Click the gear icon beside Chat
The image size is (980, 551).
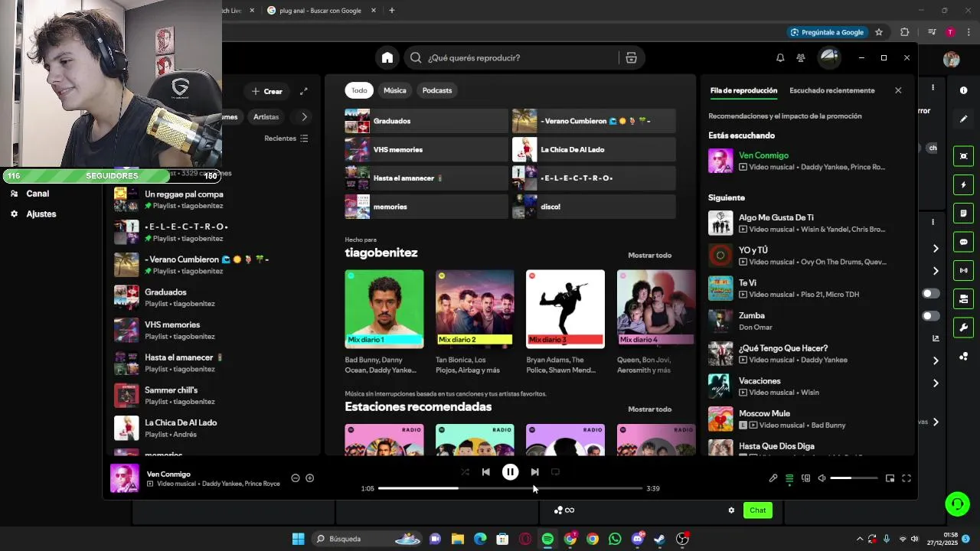[731, 510]
